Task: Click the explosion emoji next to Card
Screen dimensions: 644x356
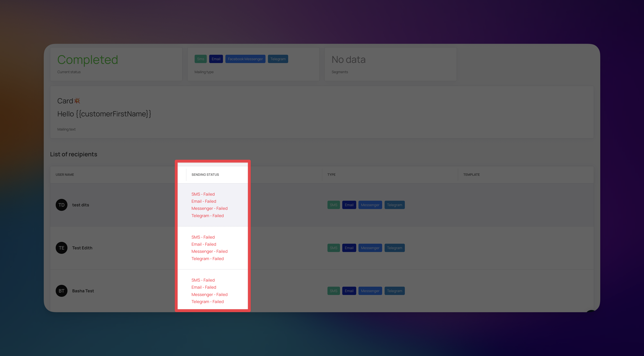Action: click(77, 101)
